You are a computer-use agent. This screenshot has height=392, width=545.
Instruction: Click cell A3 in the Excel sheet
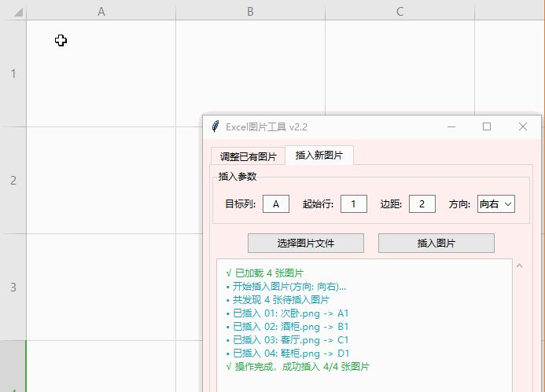101,288
